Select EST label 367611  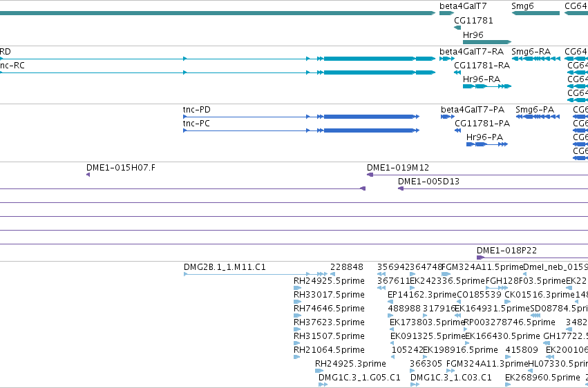pos(393,281)
